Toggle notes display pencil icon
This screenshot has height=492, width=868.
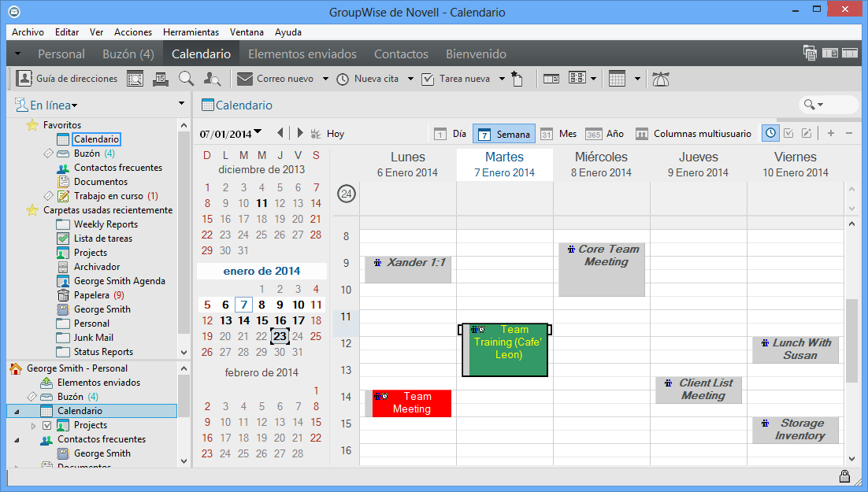click(x=807, y=133)
